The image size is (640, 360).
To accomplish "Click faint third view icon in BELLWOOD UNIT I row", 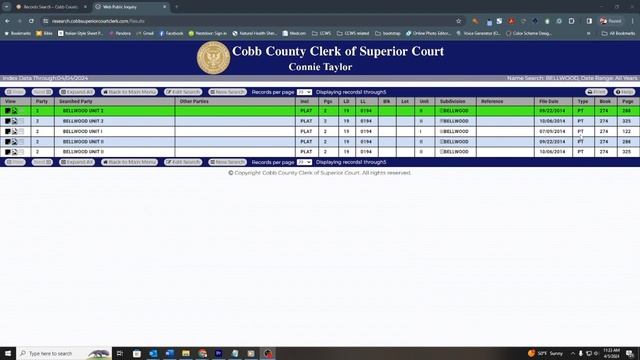I will coord(21,131).
